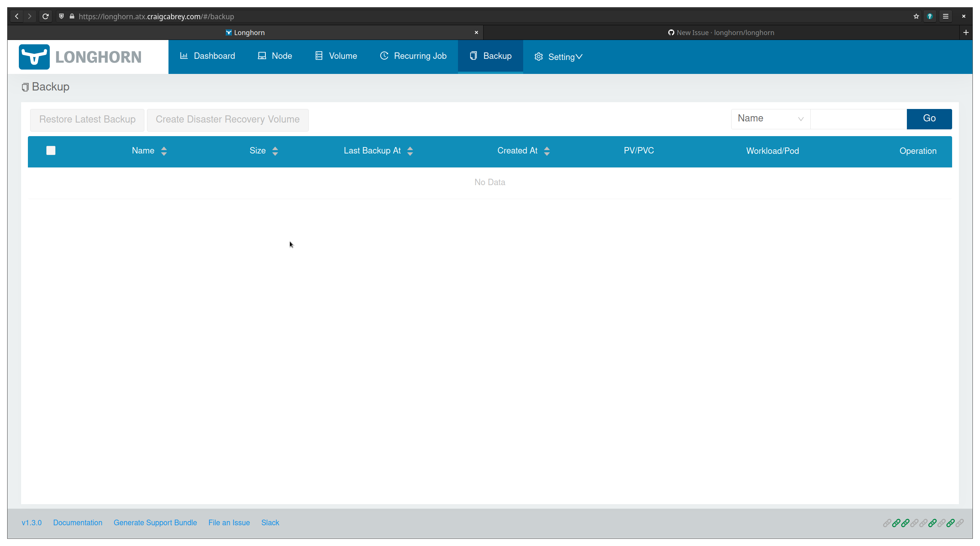Image resolution: width=980 pixels, height=546 pixels.
Task: Select the Node section icon
Action: pos(262,55)
